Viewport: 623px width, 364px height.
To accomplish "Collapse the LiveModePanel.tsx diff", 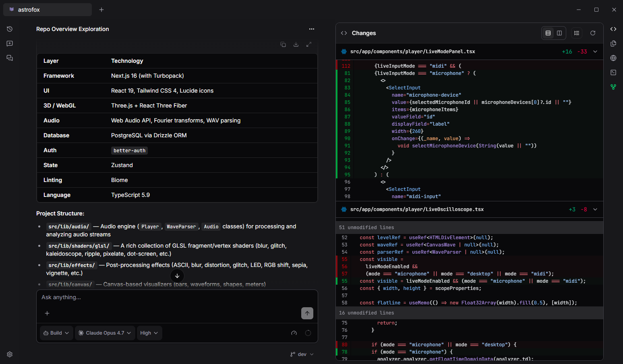I will click(595, 52).
